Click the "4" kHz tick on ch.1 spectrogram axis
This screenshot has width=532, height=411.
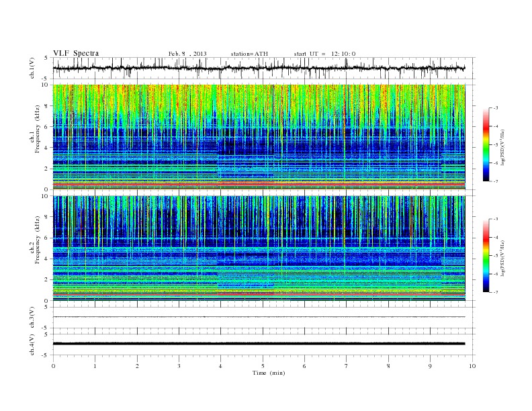click(x=46, y=148)
